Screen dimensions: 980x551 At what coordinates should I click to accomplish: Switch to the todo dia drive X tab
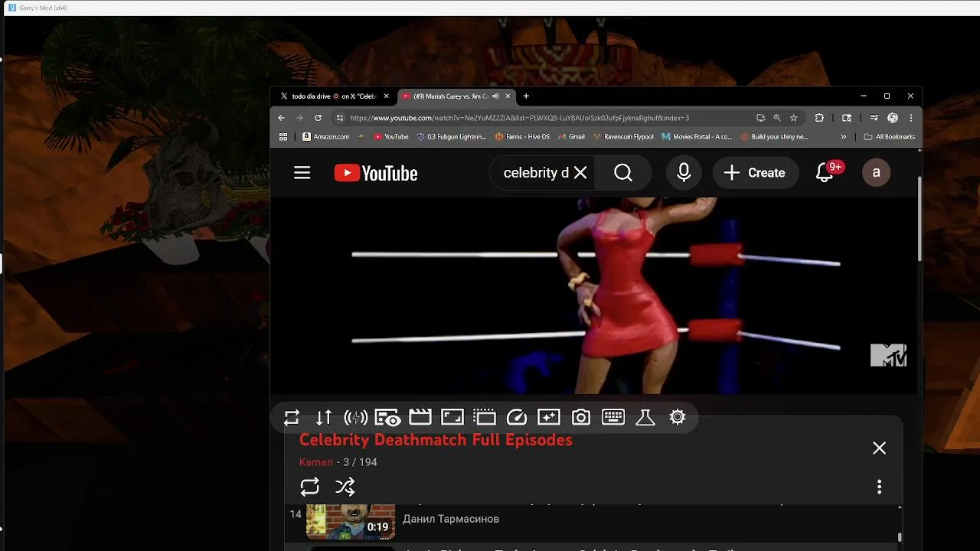tap(334, 96)
